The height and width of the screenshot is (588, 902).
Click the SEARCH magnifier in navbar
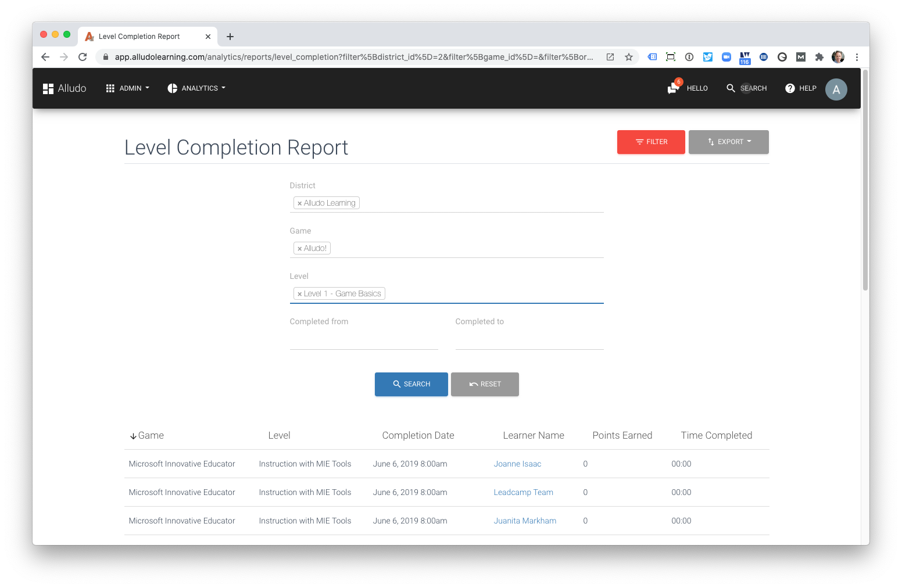pos(747,88)
